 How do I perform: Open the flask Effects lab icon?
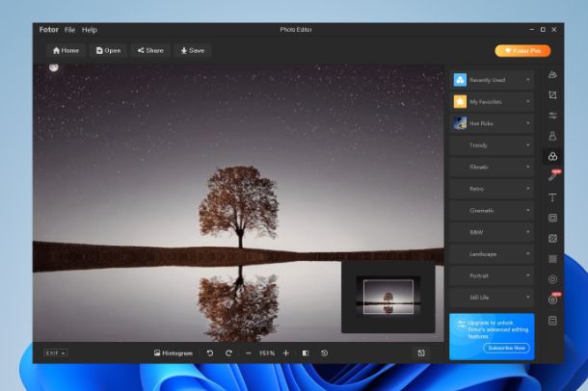click(552, 136)
